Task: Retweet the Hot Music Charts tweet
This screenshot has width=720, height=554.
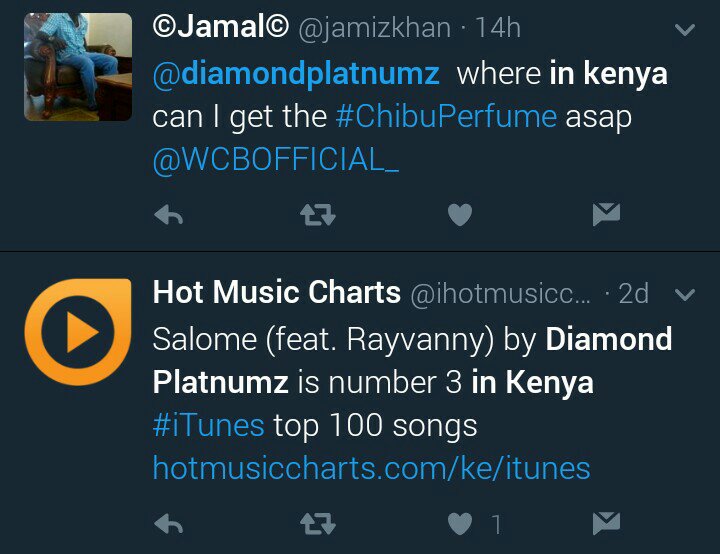Action: [317, 522]
